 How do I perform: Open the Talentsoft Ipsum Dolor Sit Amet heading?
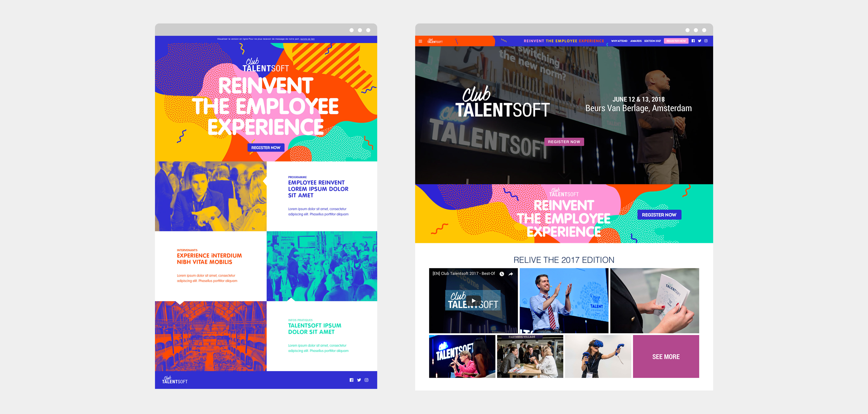coord(314,329)
